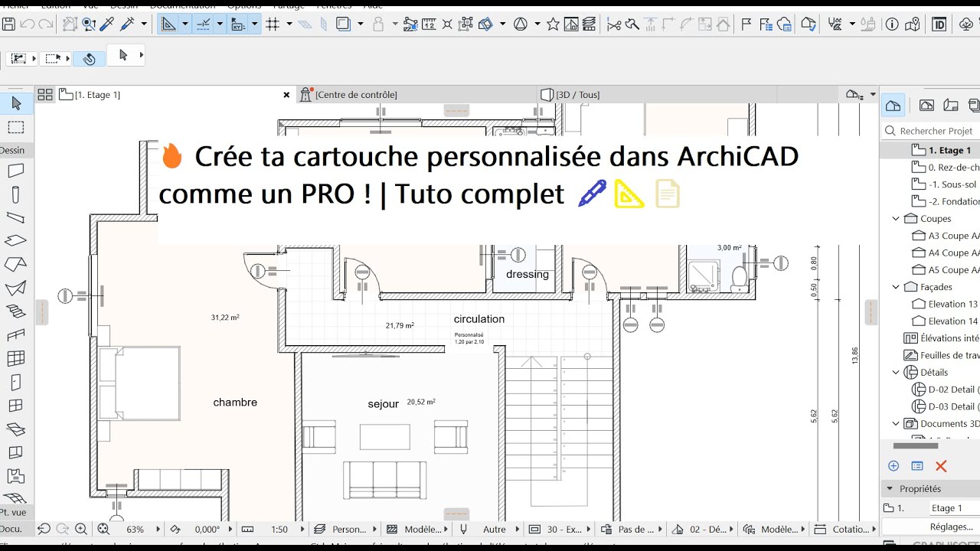Collapse the Coupes tree group
980x551 pixels.
click(x=896, y=219)
